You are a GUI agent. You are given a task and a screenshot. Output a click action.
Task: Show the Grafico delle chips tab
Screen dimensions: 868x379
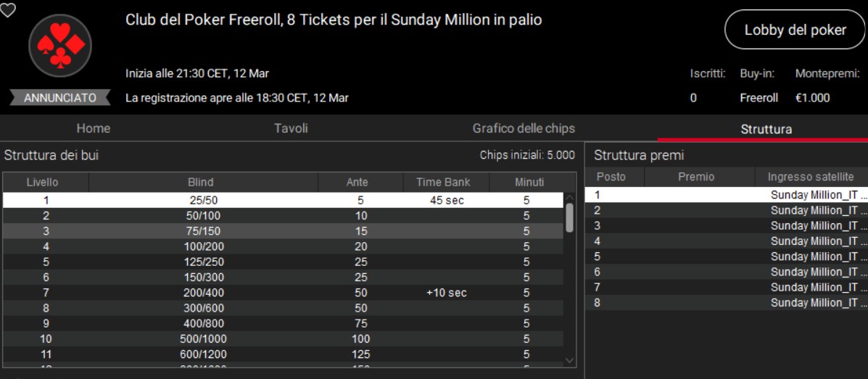pos(524,128)
